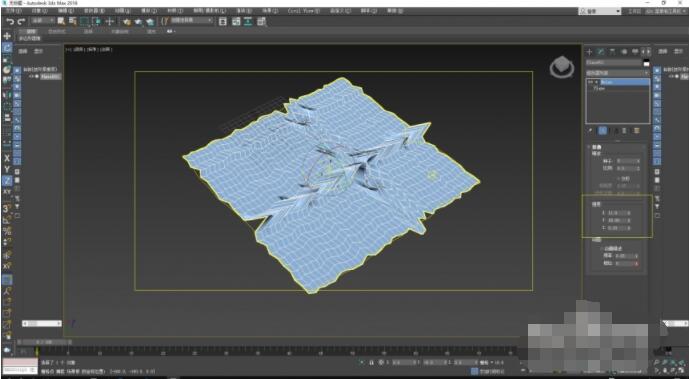Enable the Fractal checkbox
The image size is (689, 379).
pos(620,179)
